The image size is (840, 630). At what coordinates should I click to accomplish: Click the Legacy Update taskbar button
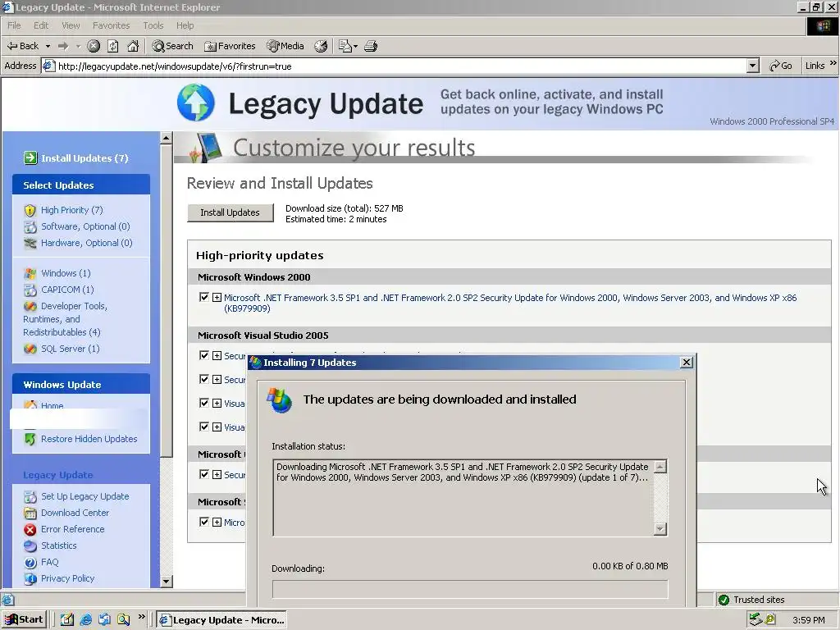[x=221, y=620]
